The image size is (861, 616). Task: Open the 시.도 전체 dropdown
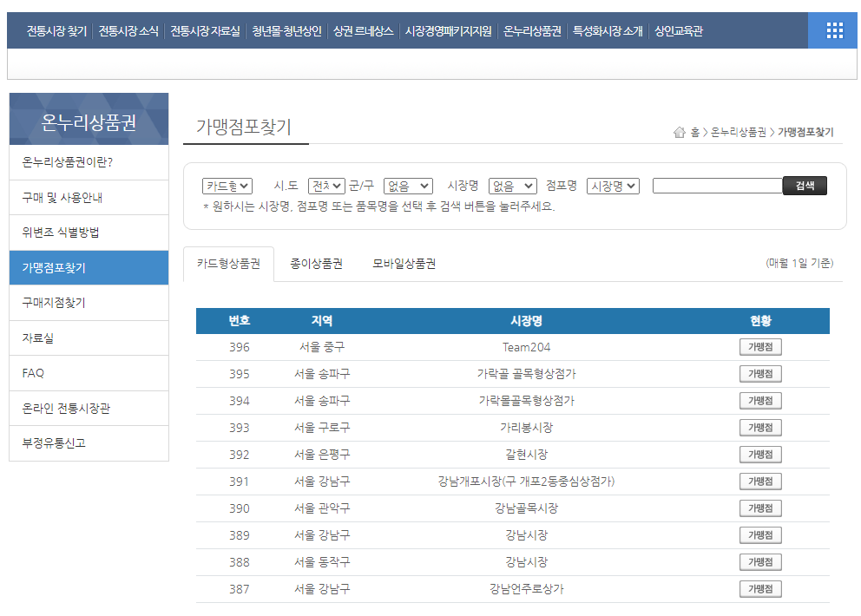[326, 187]
